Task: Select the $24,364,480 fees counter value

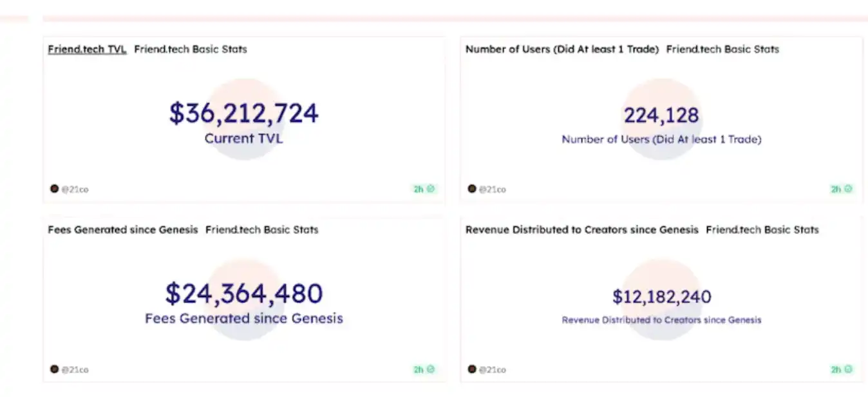Action: tap(243, 294)
